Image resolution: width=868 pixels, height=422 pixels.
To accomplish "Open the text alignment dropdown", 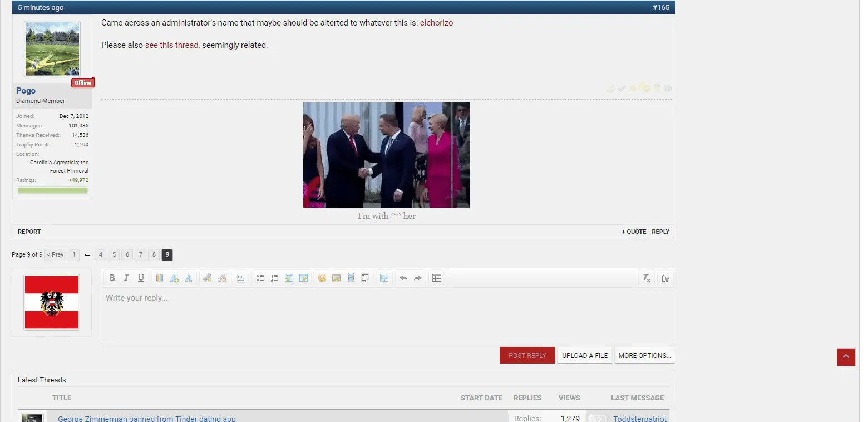I will tap(241, 278).
